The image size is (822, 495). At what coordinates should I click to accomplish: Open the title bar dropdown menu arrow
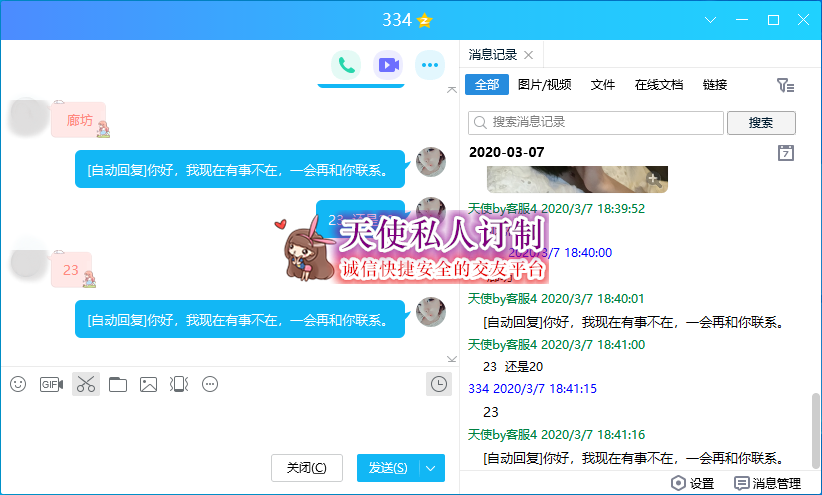(x=711, y=20)
